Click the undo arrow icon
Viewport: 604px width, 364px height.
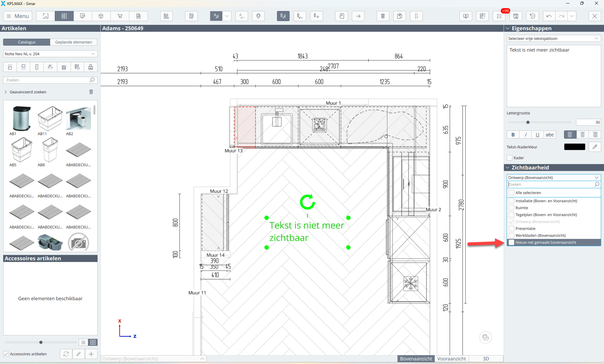(x=549, y=16)
